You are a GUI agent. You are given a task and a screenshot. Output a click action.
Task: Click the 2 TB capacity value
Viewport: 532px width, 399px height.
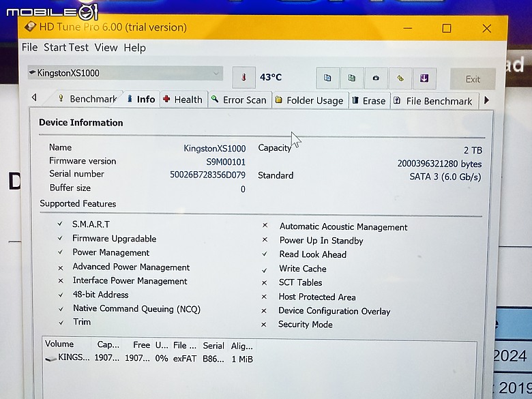[473, 150]
